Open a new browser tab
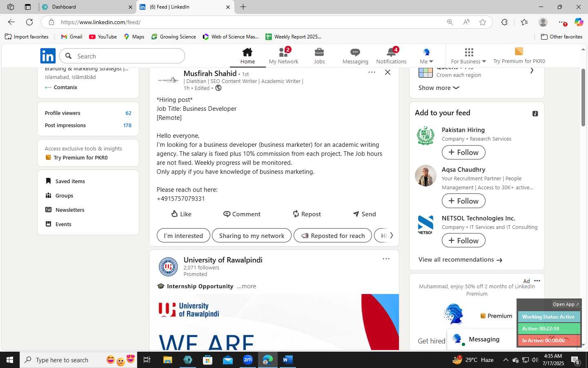The height and width of the screenshot is (368, 588). (243, 7)
